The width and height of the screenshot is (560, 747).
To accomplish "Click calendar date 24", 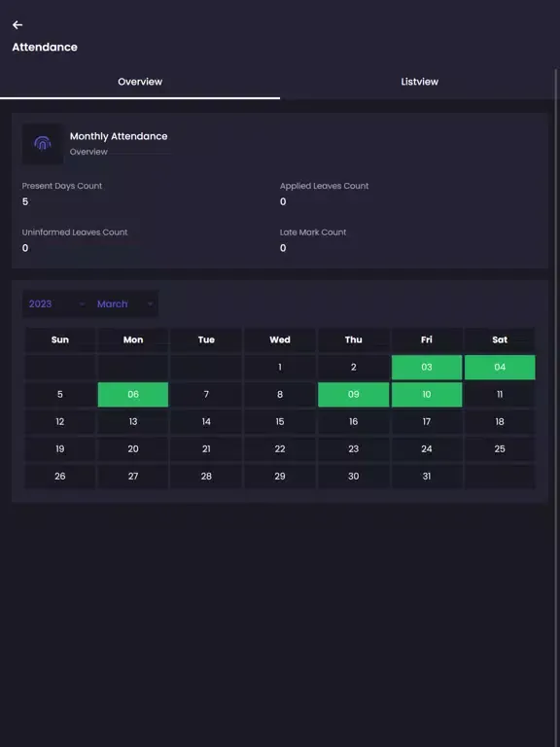I will [427, 448].
